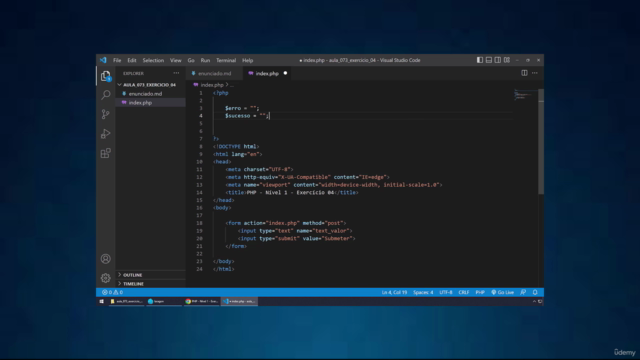Open the Run menu
The width and height of the screenshot is (640, 360).
[205, 60]
